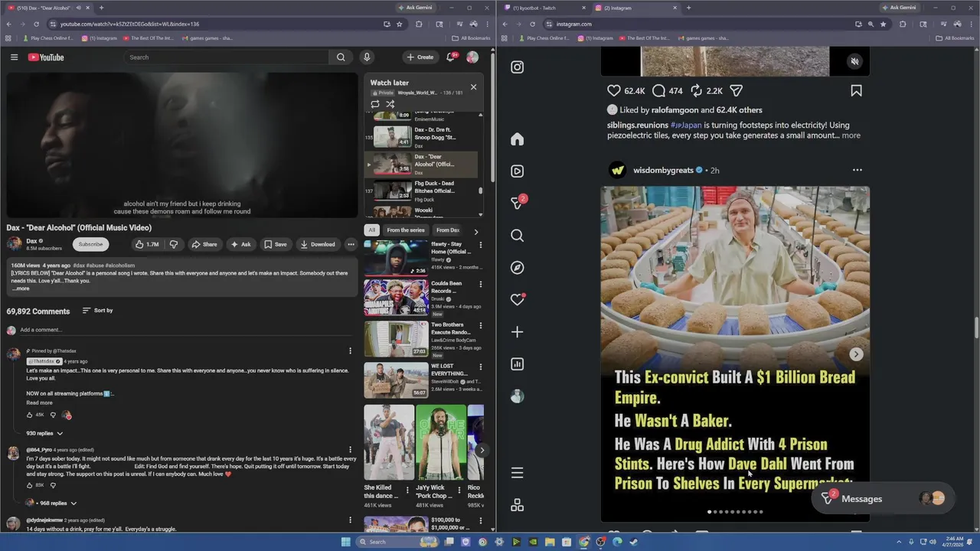Unmute the Instagram video speaker icon
This screenshot has height=551, width=980.
coord(855,61)
